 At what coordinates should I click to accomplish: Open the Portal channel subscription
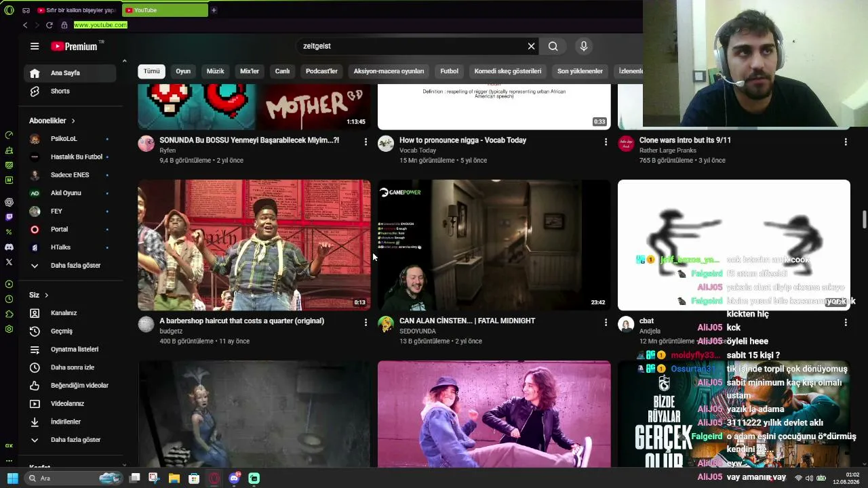(x=70, y=229)
